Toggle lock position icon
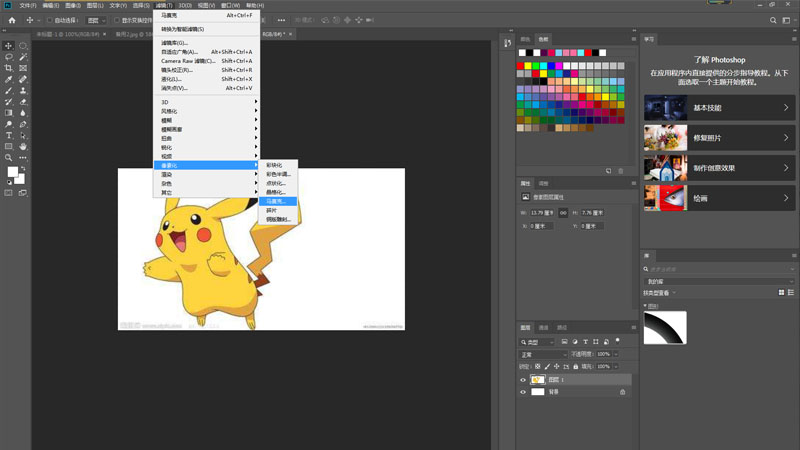Viewport: 800px width, 450px height. 557,367
